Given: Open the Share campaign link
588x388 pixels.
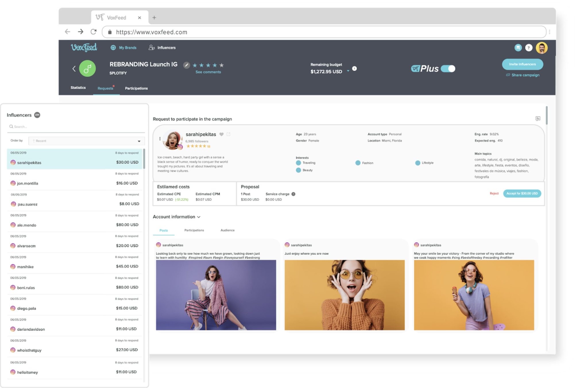Looking at the screenshot, I should click(x=523, y=75).
